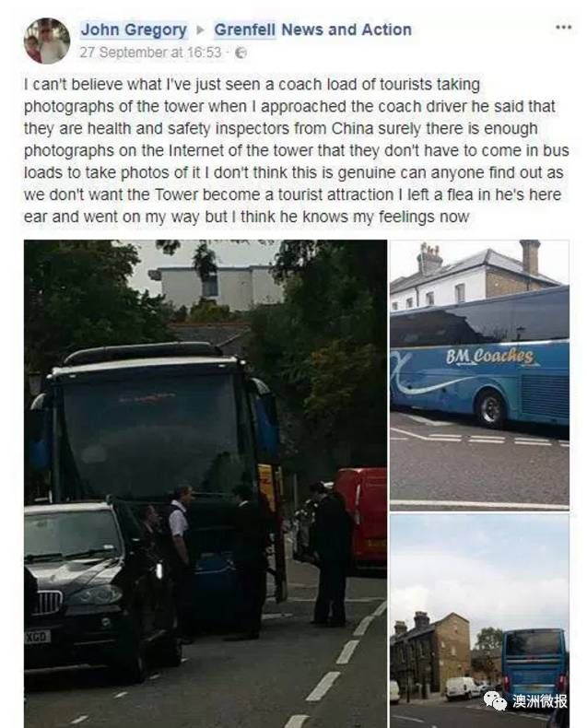Open the post options three-dot menu
The image size is (587, 728).
point(563,28)
